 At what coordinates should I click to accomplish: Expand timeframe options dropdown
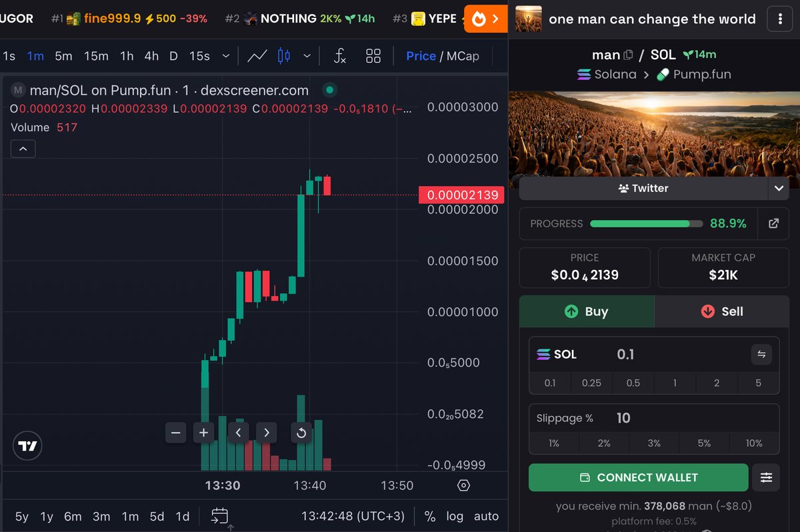click(226, 56)
